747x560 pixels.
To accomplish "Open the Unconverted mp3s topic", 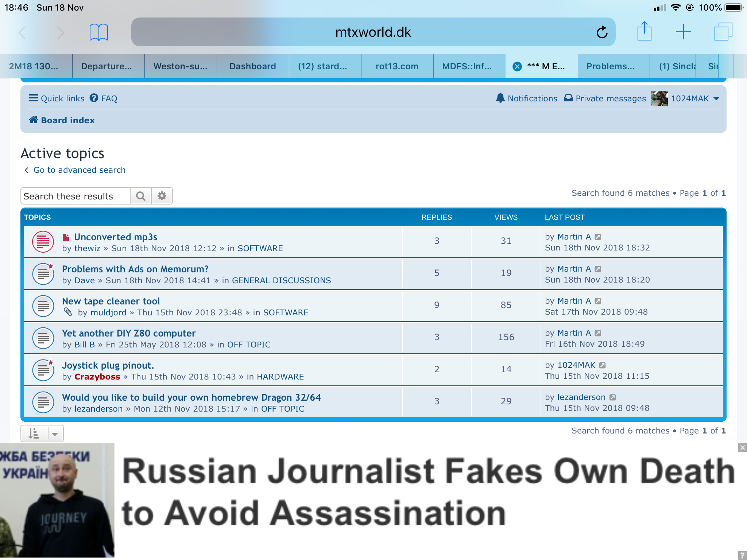I will (116, 237).
